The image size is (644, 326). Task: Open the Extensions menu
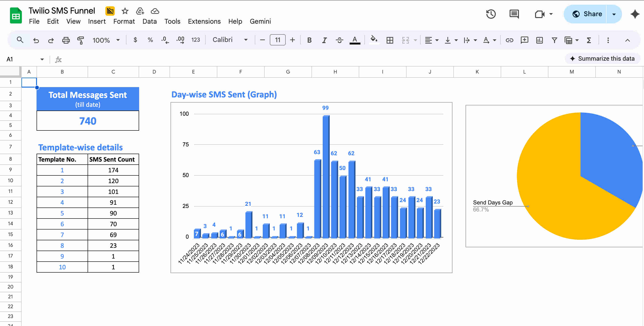(204, 21)
